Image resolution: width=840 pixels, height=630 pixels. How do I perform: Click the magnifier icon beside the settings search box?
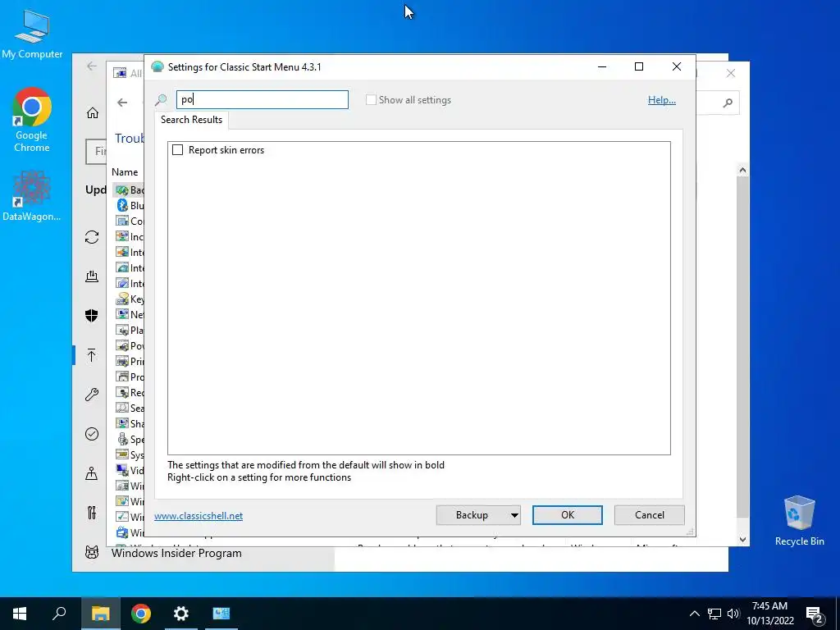[x=161, y=99]
